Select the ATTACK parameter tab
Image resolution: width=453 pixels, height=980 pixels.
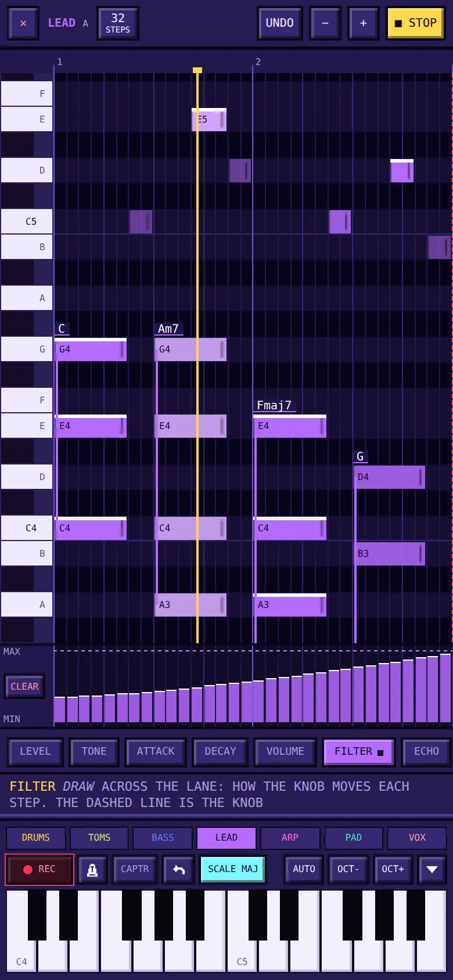[x=156, y=752]
